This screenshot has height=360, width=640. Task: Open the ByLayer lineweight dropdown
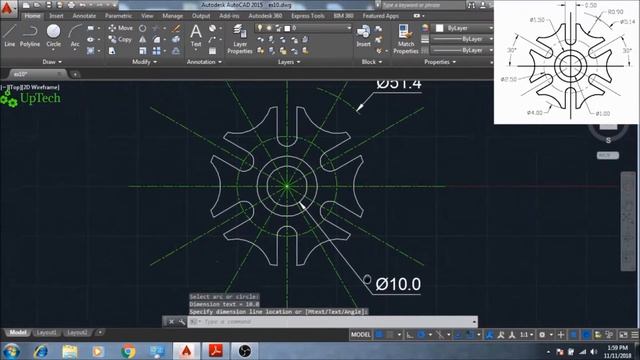[462, 39]
